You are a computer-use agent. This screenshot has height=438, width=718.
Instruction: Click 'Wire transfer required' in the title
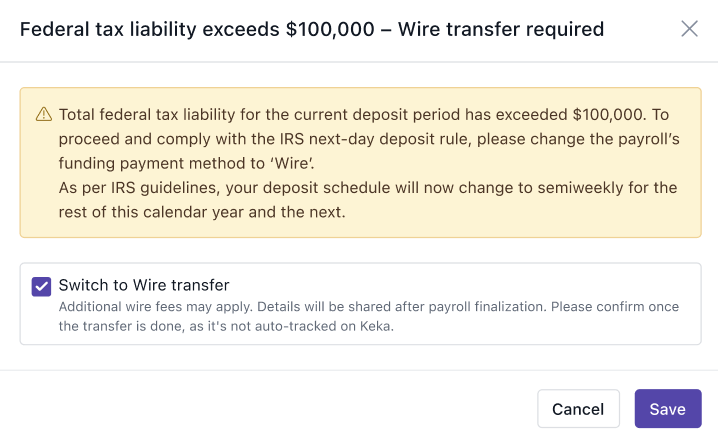tap(501, 30)
